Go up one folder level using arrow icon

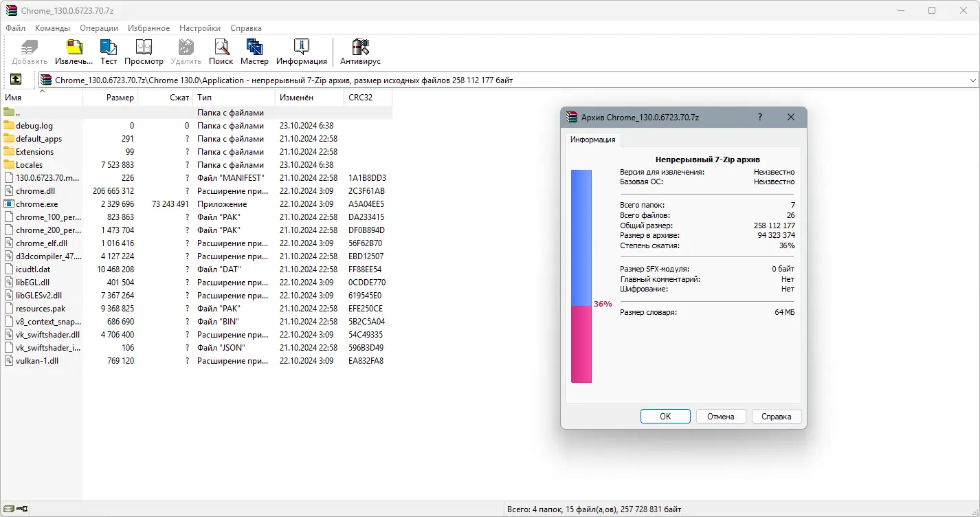(x=16, y=80)
